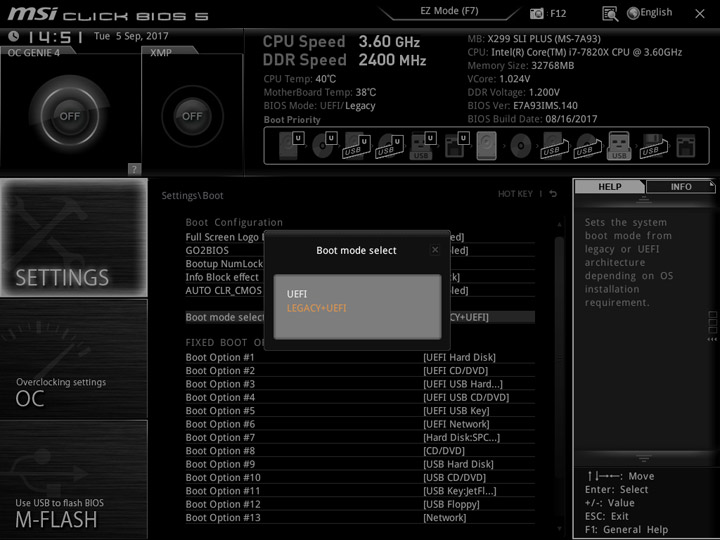The height and width of the screenshot is (540, 720).
Task: Select Boot Option #13 Network row
Action: 360,518
